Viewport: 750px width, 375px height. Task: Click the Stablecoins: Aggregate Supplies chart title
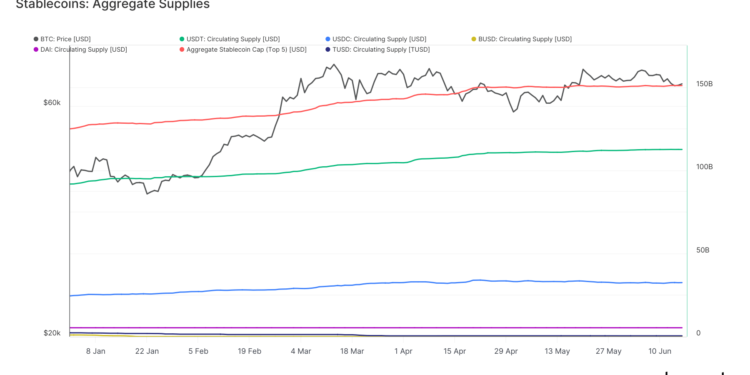tap(112, 4)
